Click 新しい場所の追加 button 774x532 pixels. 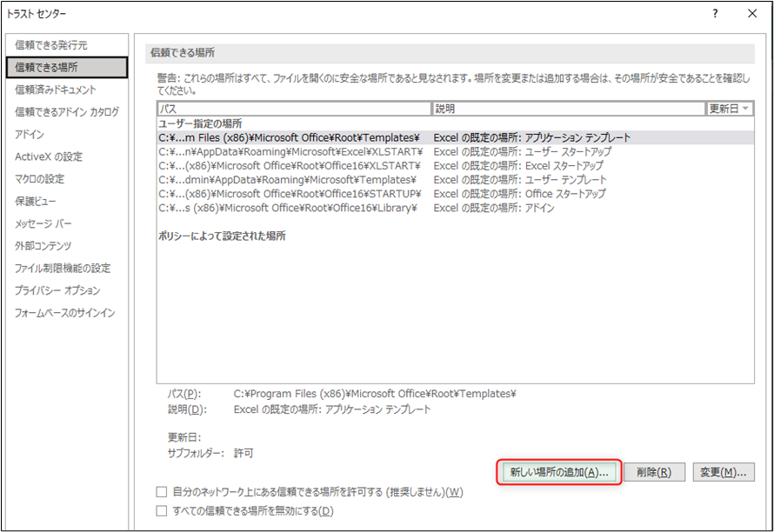tap(559, 472)
